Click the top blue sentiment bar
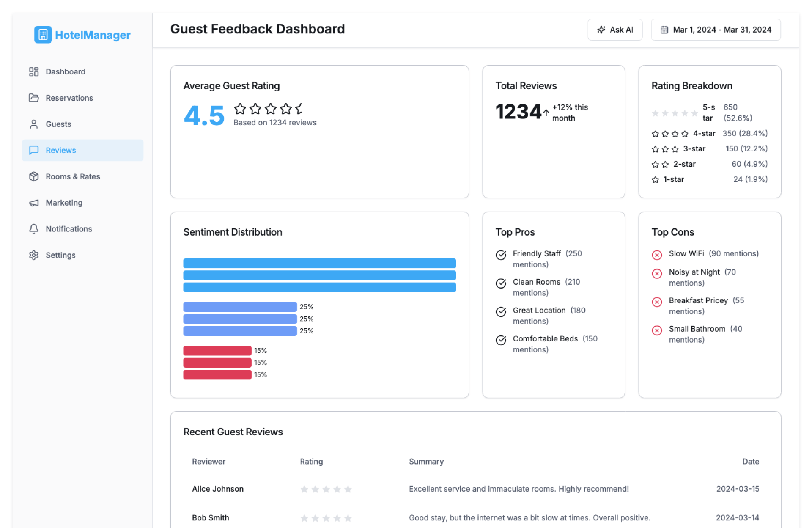 [319, 263]
